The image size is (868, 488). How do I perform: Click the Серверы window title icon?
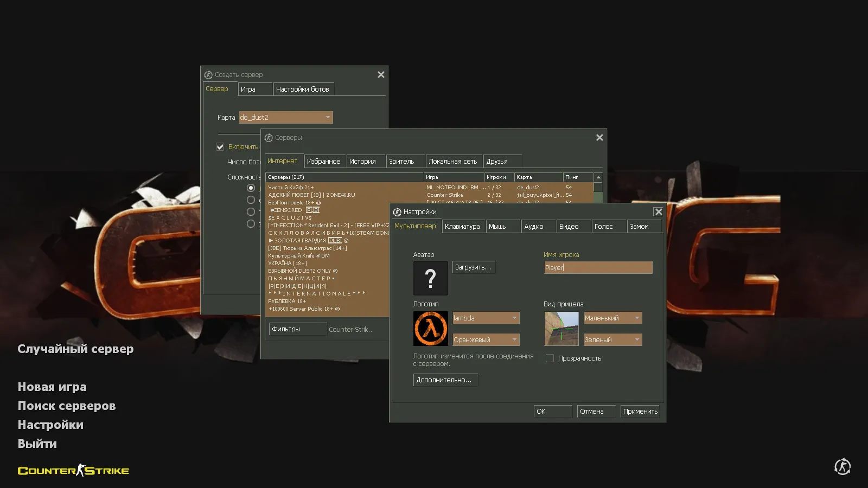269,138
